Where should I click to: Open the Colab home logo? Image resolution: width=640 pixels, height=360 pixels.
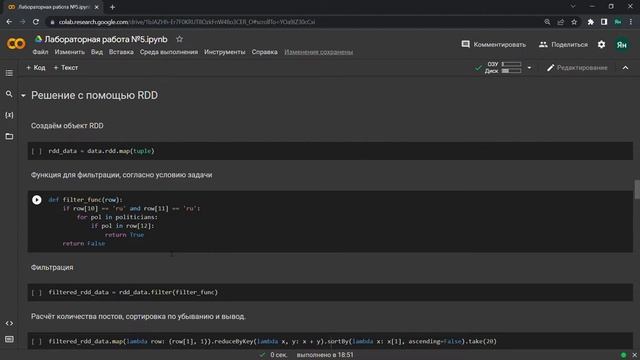coord(16,44)
